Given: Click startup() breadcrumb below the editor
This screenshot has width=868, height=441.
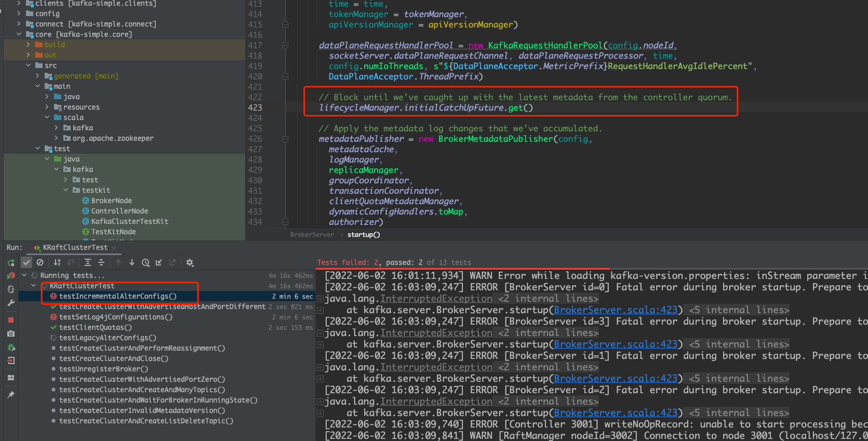Looking at the screenshot, I should point(364,235).
